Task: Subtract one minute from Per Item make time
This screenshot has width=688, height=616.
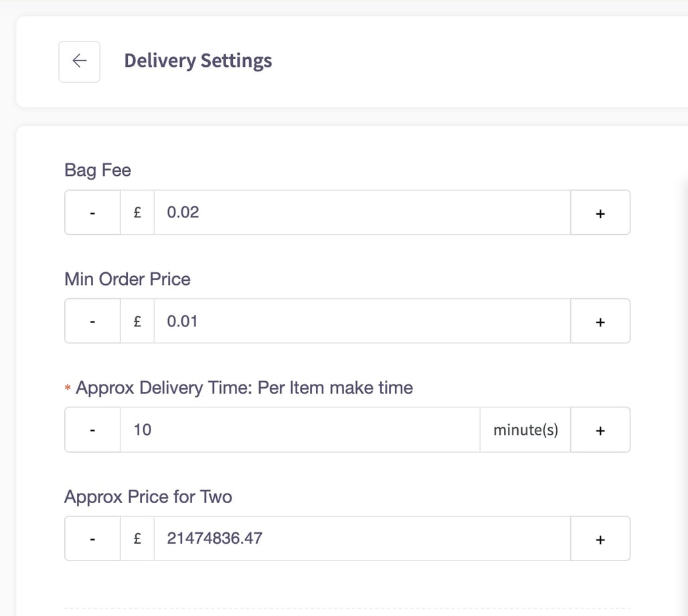Action: (92, 430)
